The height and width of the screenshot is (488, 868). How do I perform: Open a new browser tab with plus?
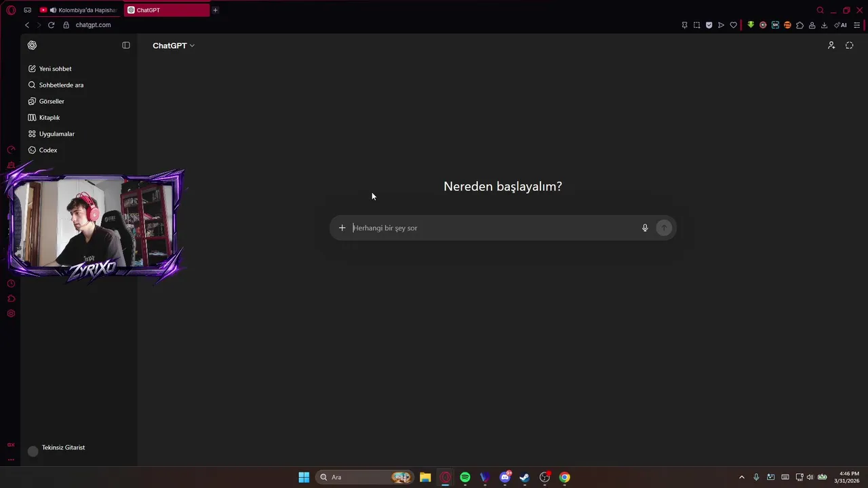[215, 10]
